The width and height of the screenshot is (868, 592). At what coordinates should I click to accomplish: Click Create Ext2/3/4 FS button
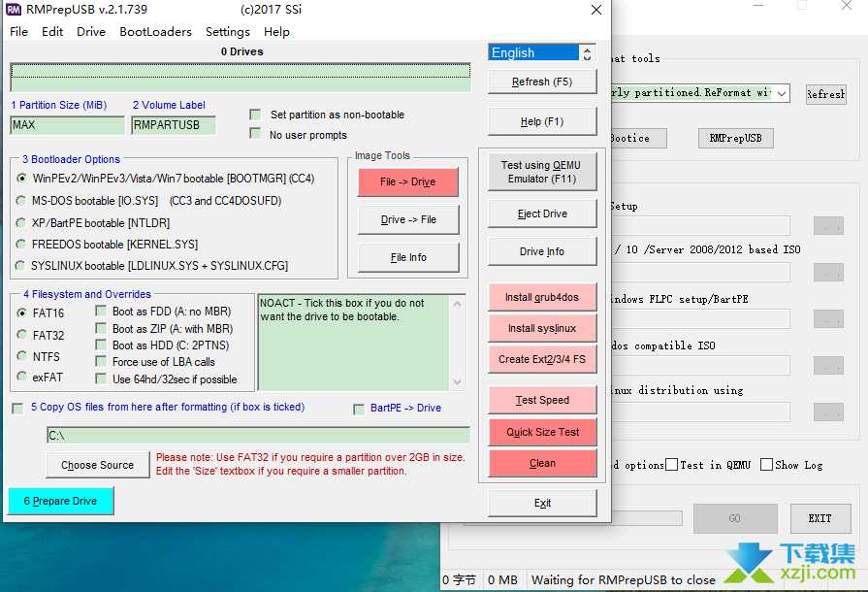tap(542, 359)
